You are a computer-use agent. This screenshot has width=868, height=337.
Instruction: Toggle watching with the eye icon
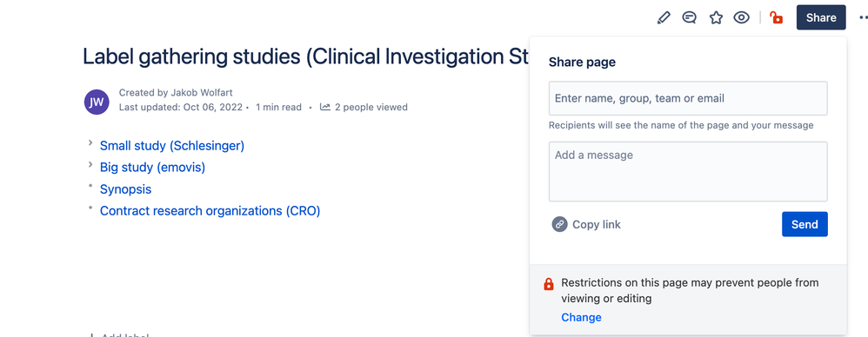coord(741,17)
